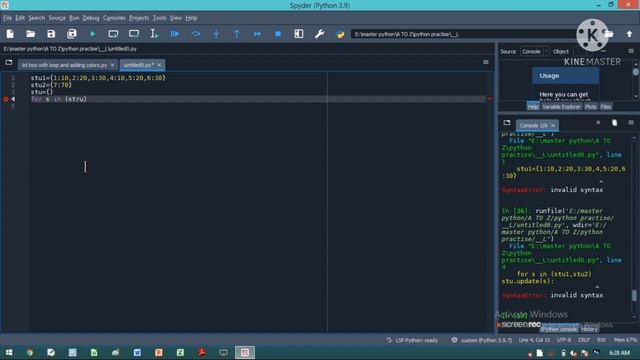Open the View menu

[x=176, y=18]
